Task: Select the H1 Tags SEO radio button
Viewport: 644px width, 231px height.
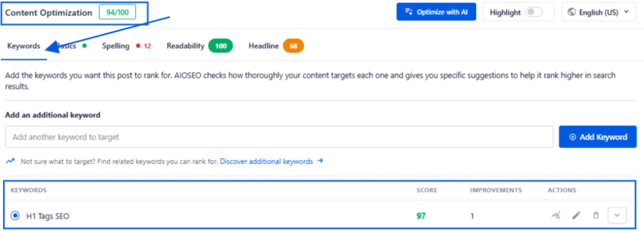Action: coord(15,215)
